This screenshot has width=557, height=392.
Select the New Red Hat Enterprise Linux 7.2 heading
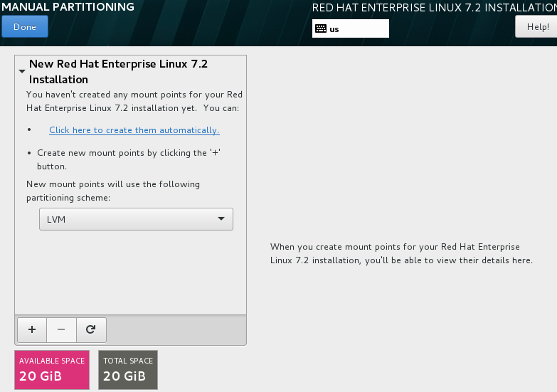click(x=118, y=71)
